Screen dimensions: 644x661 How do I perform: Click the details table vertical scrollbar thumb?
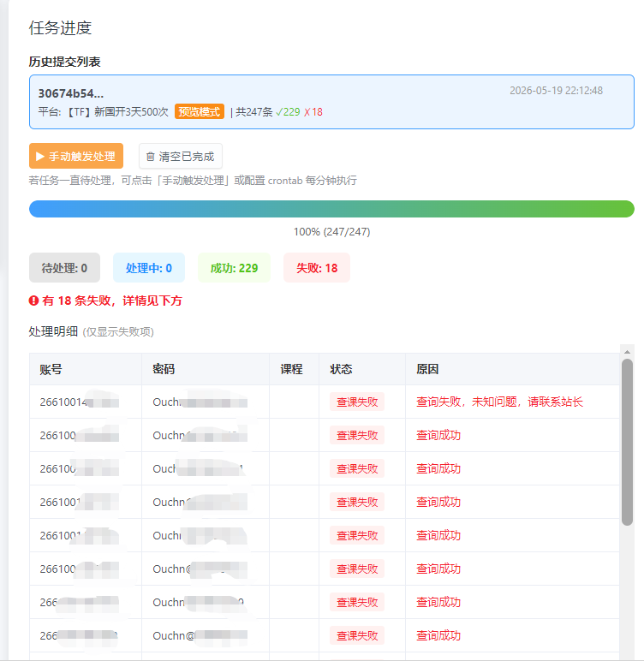pyautogui.click(x=627, y=442)
